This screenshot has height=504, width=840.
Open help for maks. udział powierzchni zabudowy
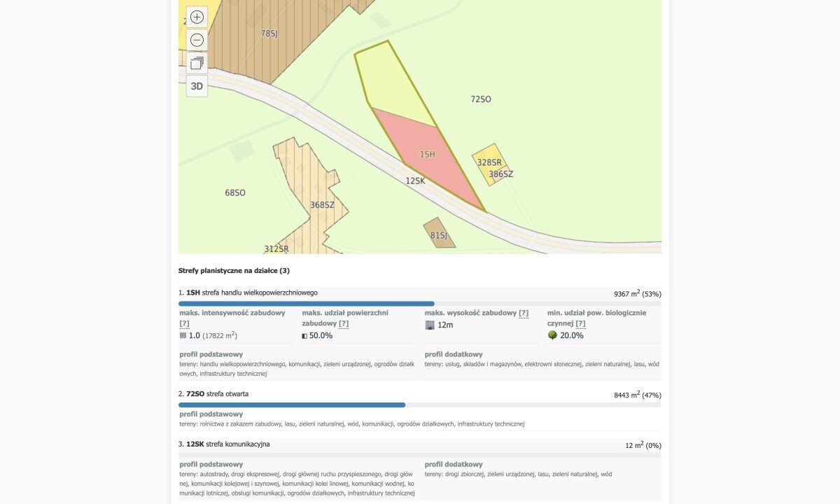pyautogui.click(x=344, y=324)
